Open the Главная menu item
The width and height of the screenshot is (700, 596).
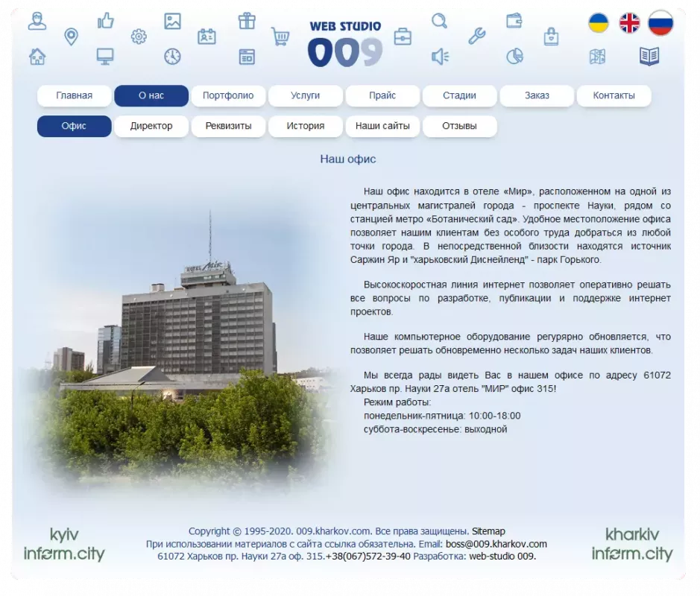[x=75, y=96]
